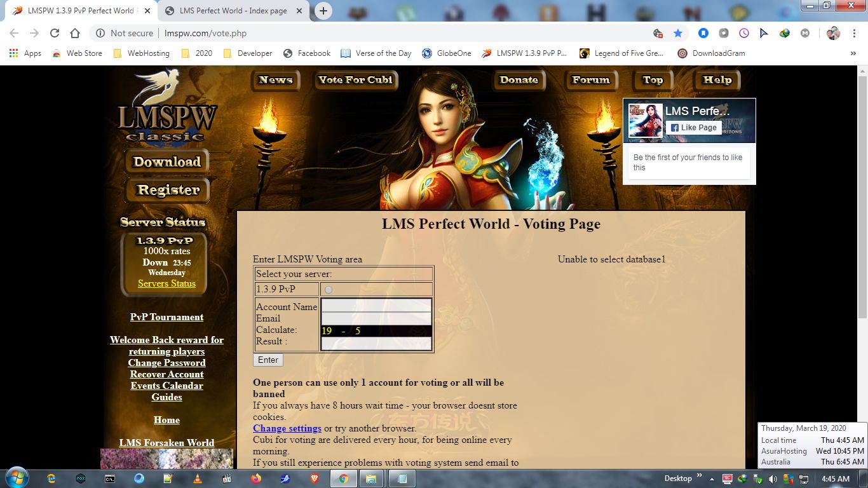Click the browser reload button

[x=55, y=33]
